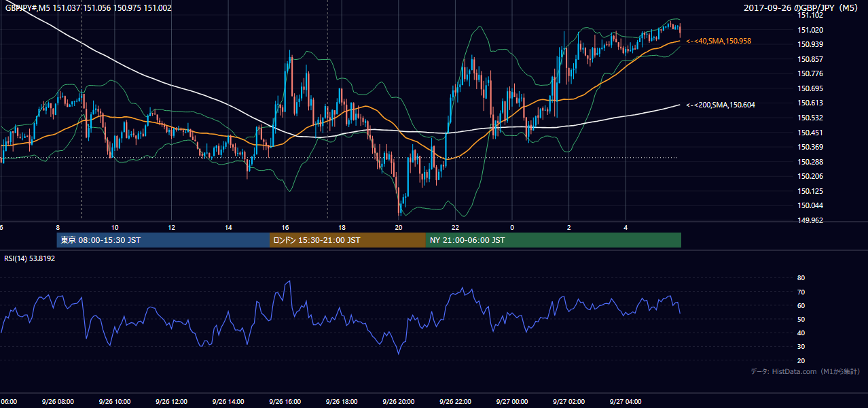Screen dimensions: 868x408
Task: Click bottom timeline label 9/27 02:00
Action: coord(568,402)
